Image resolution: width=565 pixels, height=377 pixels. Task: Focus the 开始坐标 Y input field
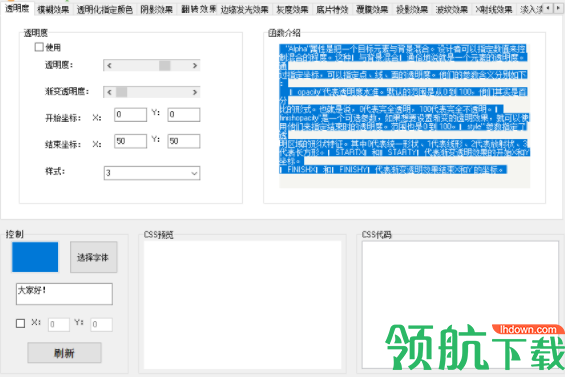(184, 115)
